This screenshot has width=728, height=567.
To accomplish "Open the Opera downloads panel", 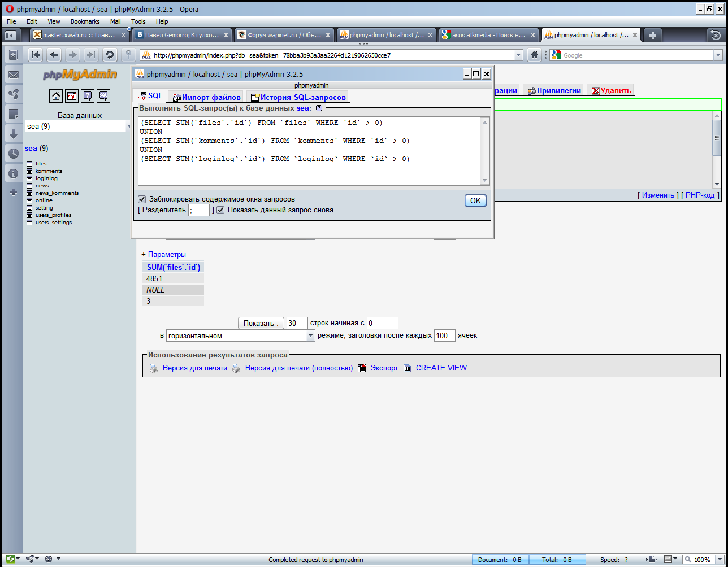I will point(14,134).
